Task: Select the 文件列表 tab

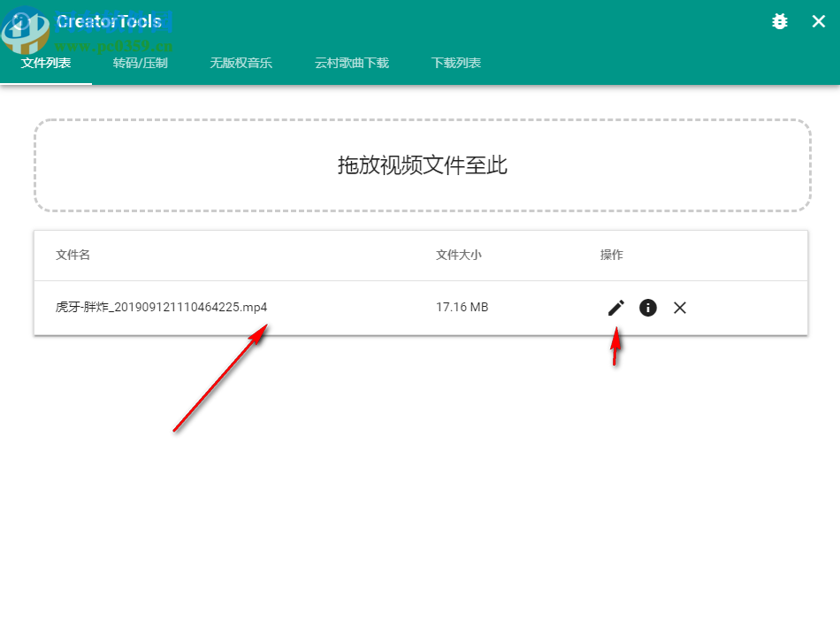Action: (46, 63)
